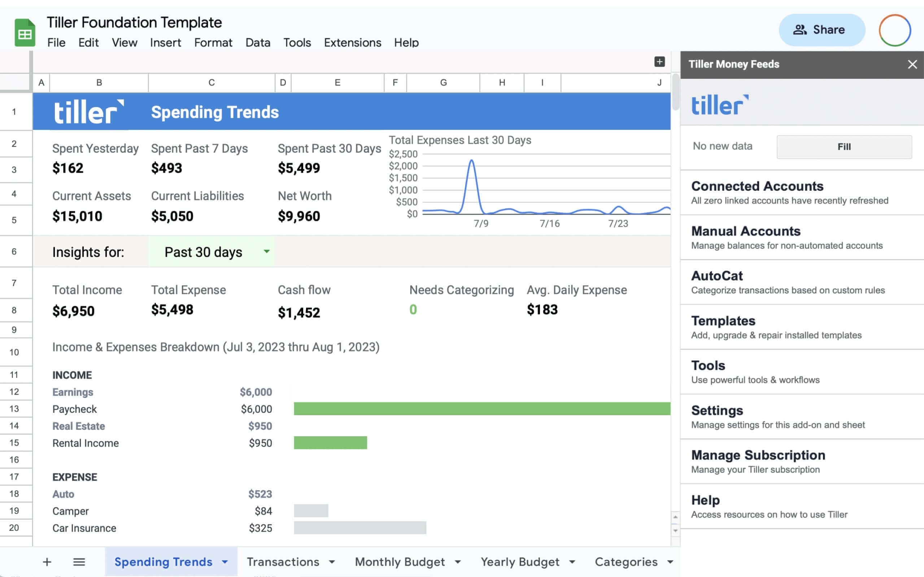
Task: Open Transactions tab dropdown arrow
Action: tap(332, 562)
